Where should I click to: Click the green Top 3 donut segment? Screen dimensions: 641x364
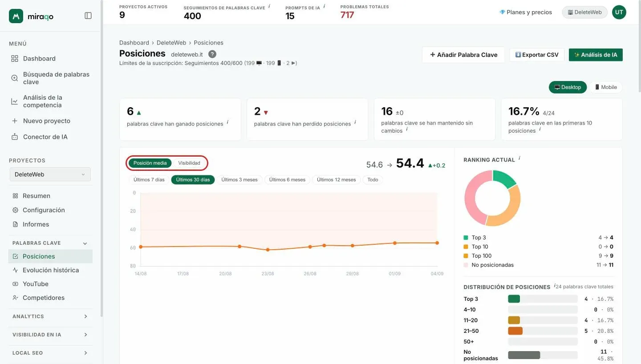coord(505,178)
